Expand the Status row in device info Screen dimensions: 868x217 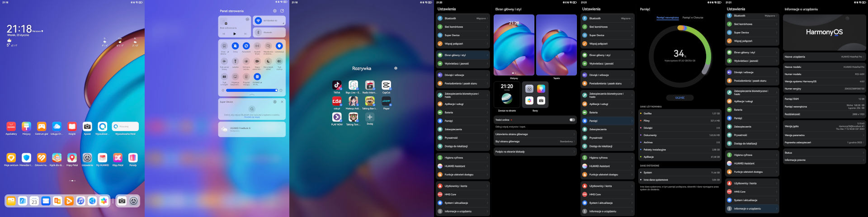tap(825, 153)
